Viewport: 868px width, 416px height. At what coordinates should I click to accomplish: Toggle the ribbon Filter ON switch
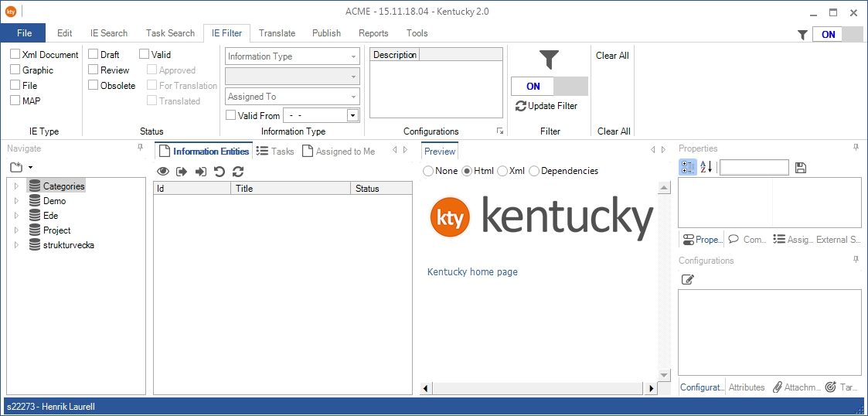pyautogui.click(x=549, y=86)
